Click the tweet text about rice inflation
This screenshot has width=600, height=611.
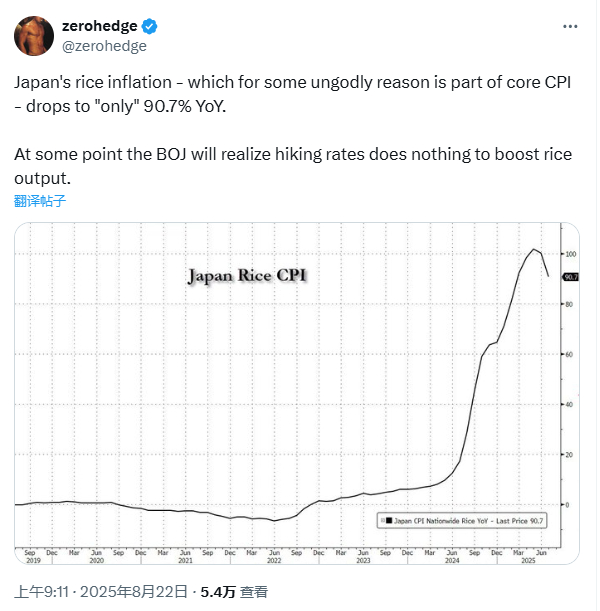(292, 94)
